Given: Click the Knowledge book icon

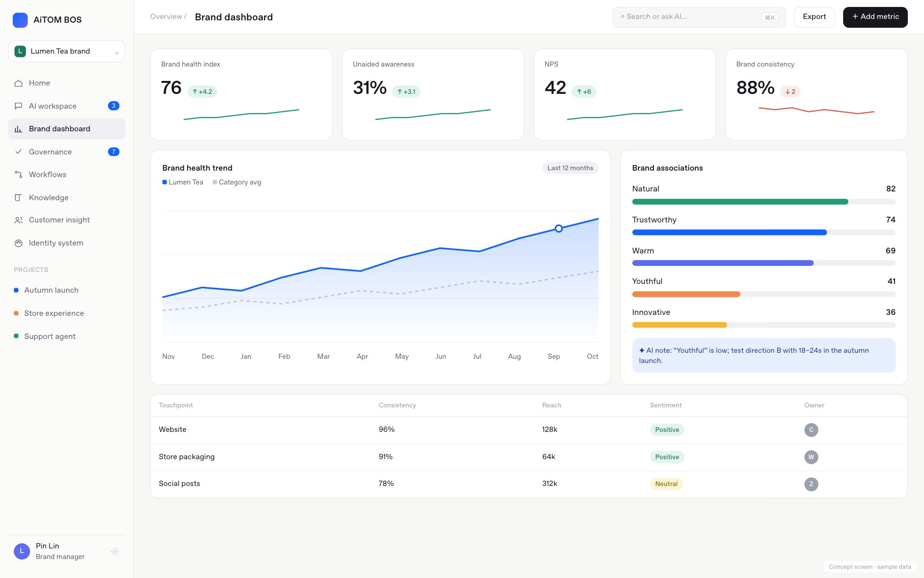Looking at the screenshot, I should point(18,197).
